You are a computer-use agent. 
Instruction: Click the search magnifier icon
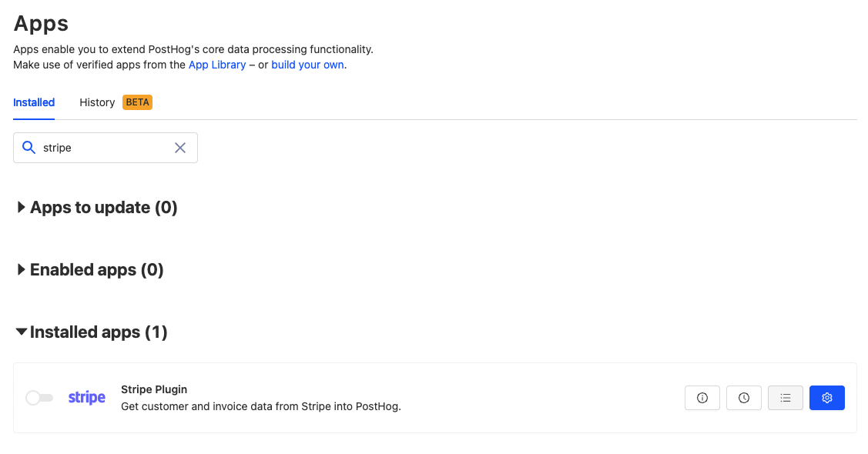click(29, 147)
